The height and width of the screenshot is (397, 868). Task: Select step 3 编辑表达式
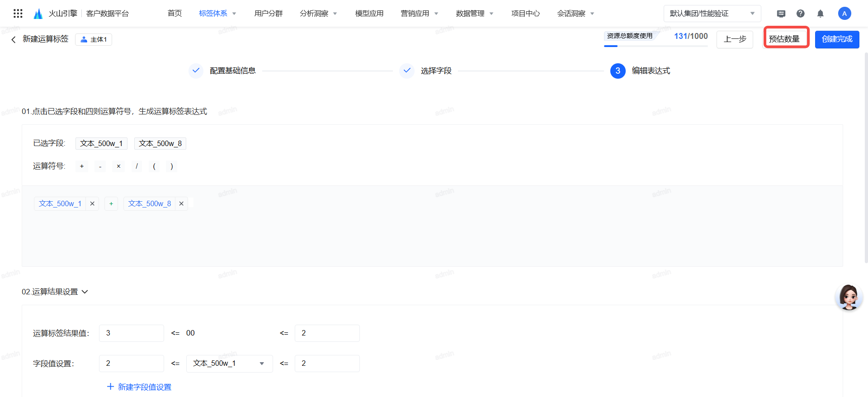point(640,71)
